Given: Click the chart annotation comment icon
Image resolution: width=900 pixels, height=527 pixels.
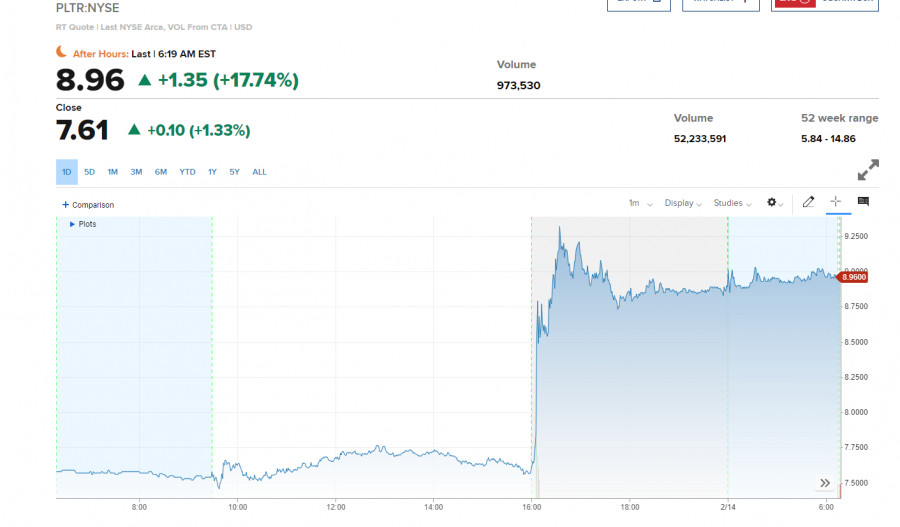Looking at the screenshot, I should [863, 202].
